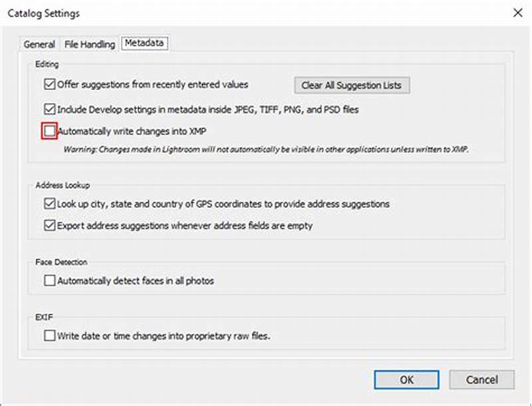Switch to the File Handling tab

point(89,45)
